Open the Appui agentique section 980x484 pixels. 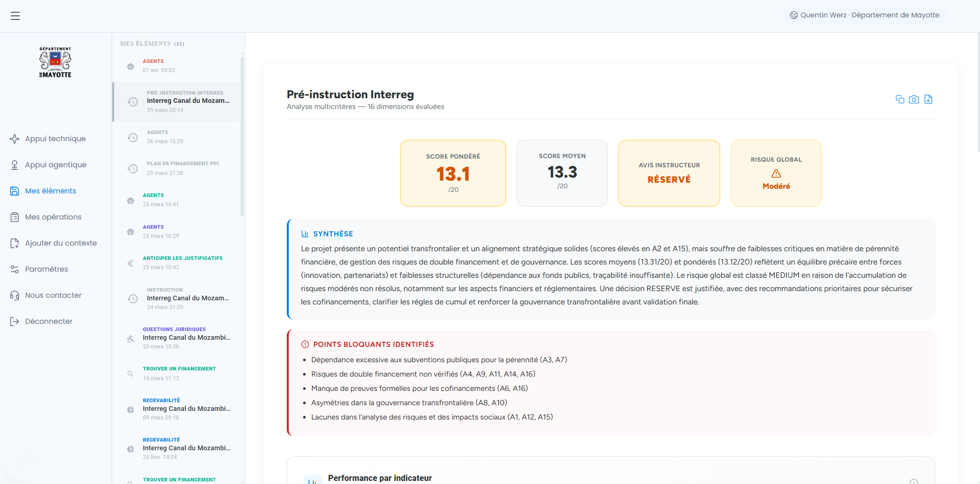[55, 165]
